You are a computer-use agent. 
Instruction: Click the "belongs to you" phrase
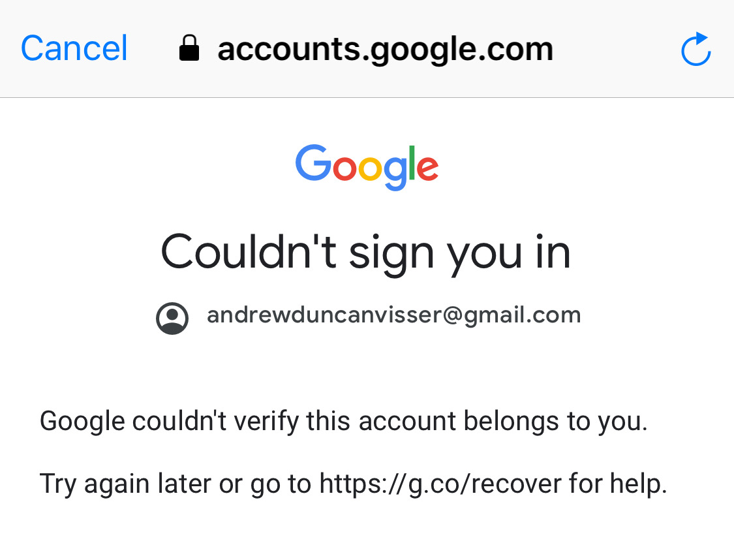pyautogui.click(x=555, y=421)
